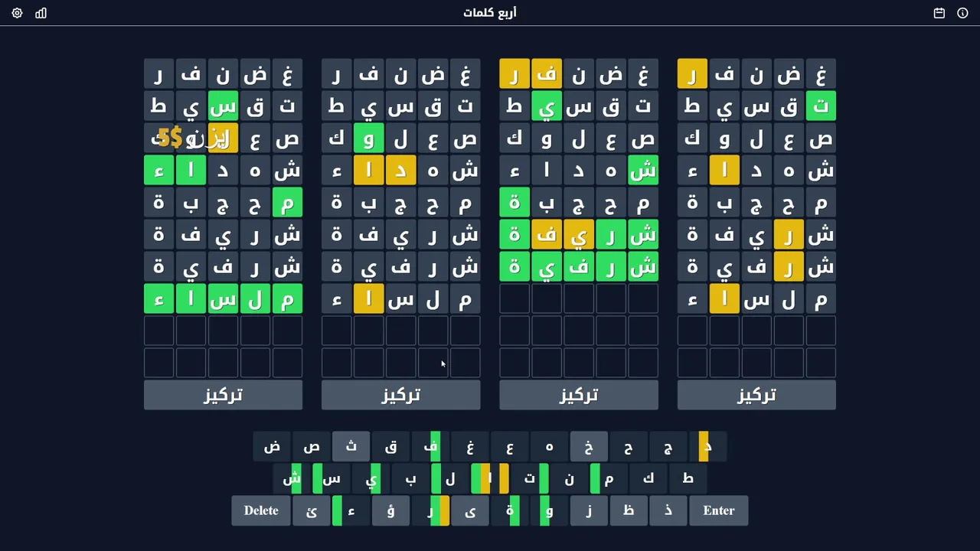
Task: Tap the ذ key next to Enter
Action: (x=668, y=510)
